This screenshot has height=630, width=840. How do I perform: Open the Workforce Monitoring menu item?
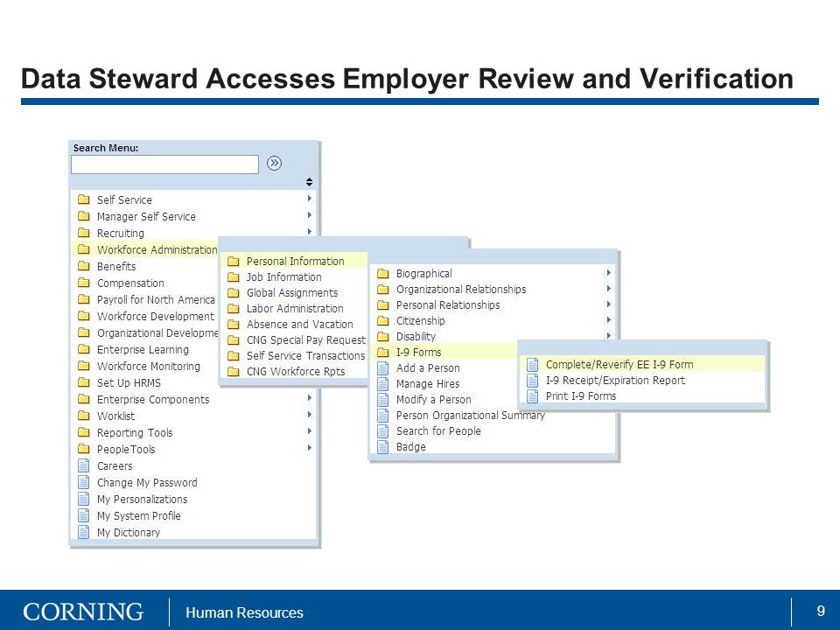[149, 366]
